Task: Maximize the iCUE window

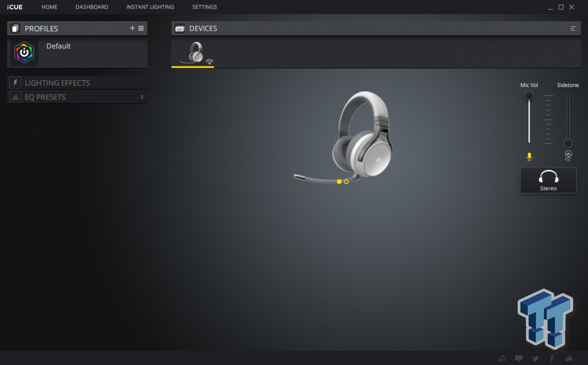Action: [561, 7]
